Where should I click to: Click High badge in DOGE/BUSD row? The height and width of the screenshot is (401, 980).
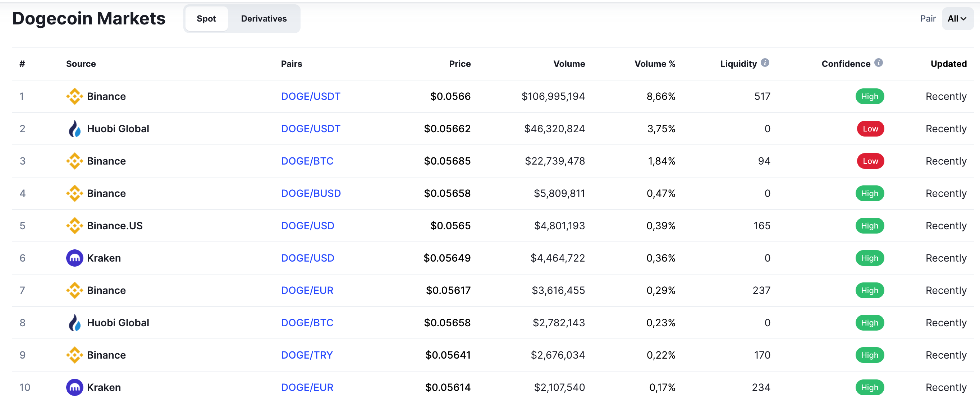click(870, 193)
